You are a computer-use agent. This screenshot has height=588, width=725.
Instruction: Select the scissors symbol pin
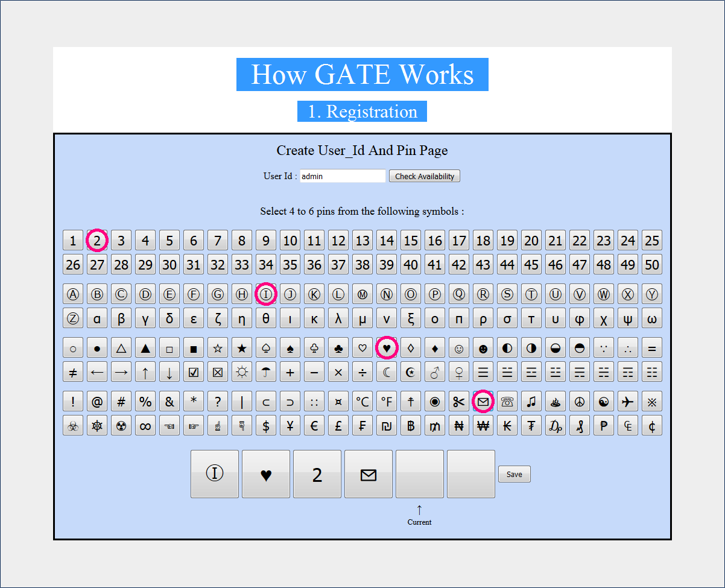click(459, 401)
